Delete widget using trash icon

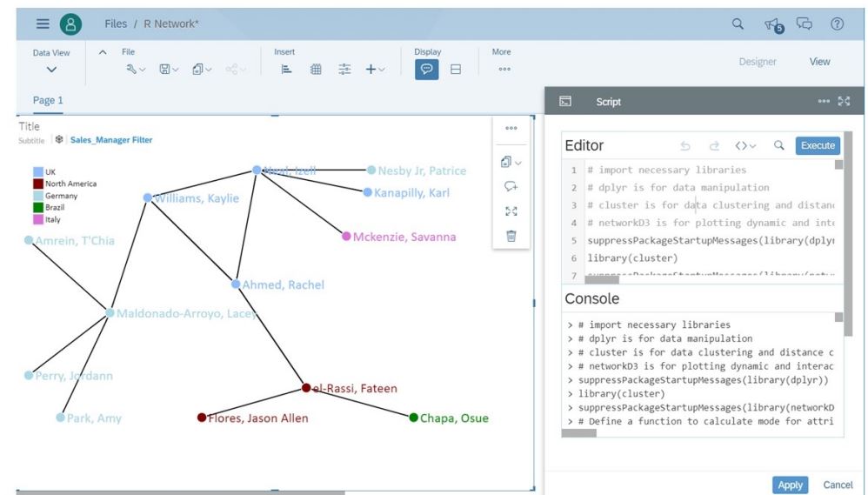click(511, 235)
